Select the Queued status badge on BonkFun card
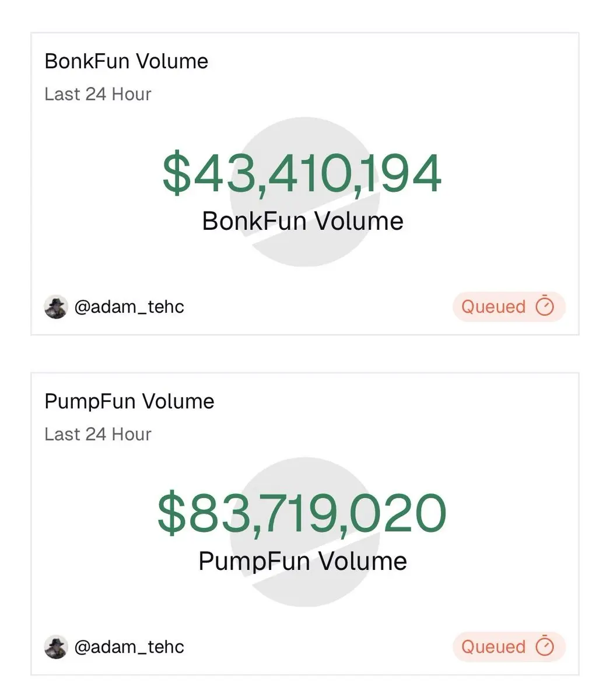 click(509, 306)
